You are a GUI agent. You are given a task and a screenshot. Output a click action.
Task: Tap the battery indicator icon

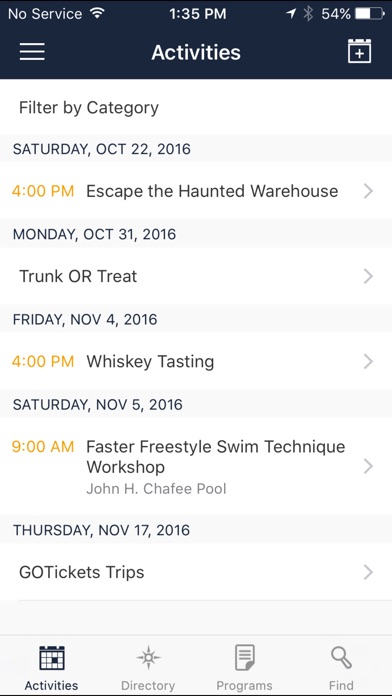[370, 14]
